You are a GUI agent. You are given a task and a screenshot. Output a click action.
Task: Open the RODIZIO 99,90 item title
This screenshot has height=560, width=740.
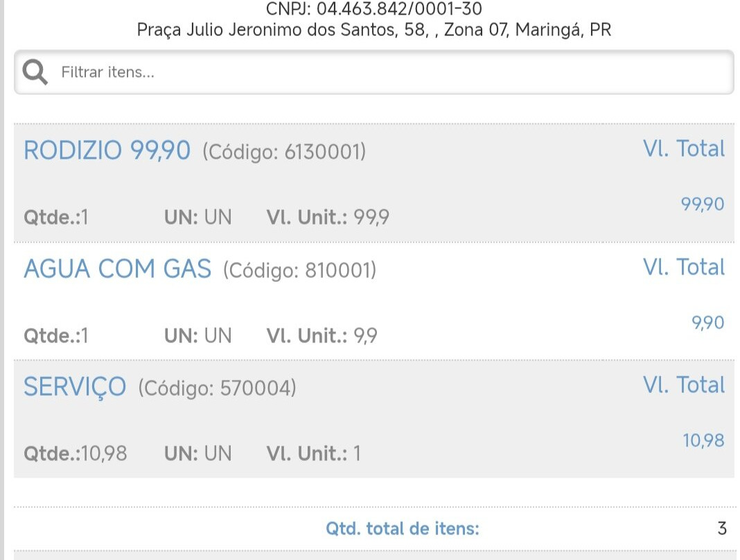coord(107,150)
